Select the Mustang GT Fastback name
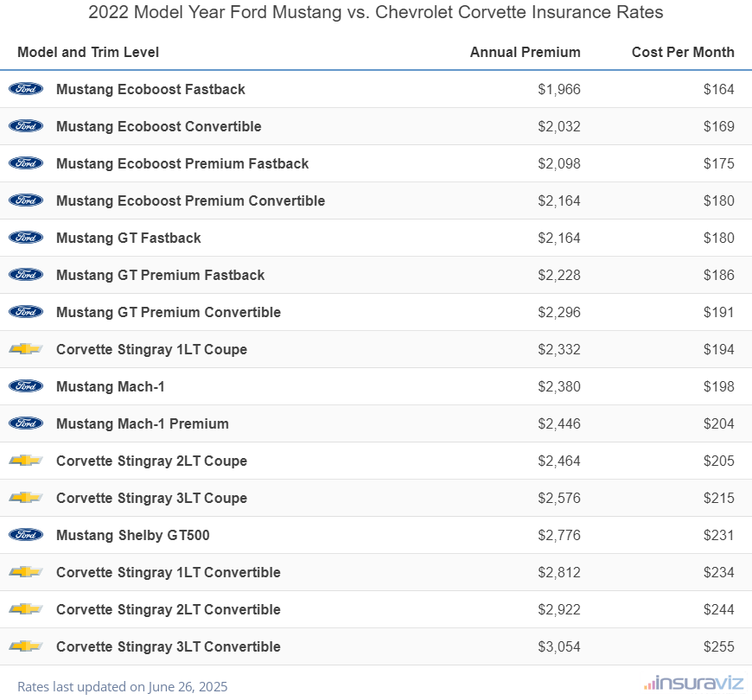 tap(129, 238)
